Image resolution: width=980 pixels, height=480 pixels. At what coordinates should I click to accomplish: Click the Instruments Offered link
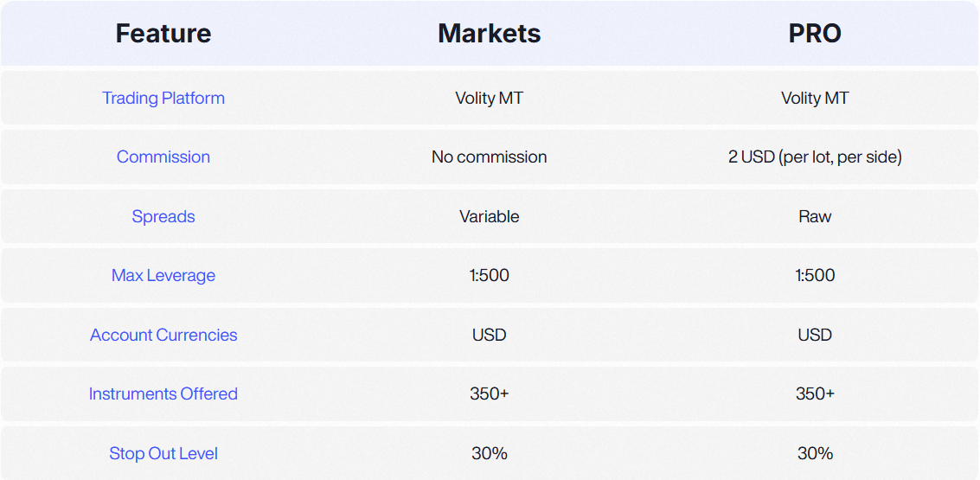[x=163, y=394]
